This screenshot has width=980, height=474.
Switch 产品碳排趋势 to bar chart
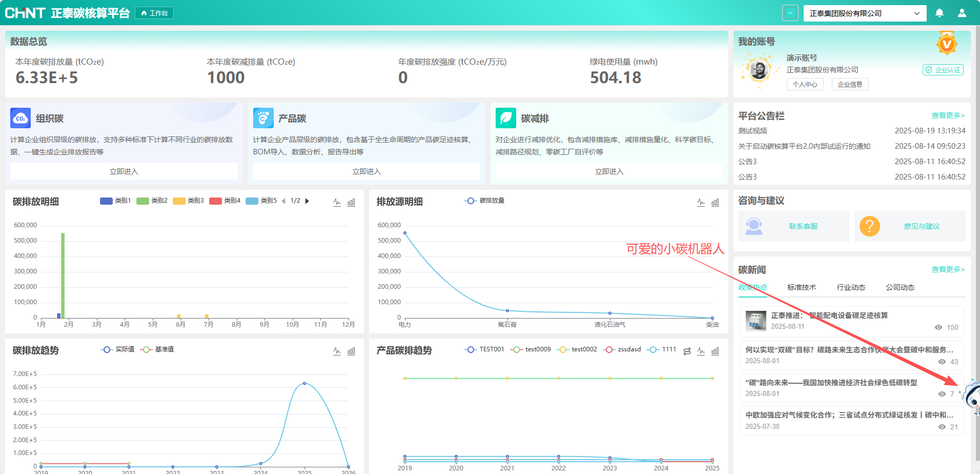tap(715, 351)
